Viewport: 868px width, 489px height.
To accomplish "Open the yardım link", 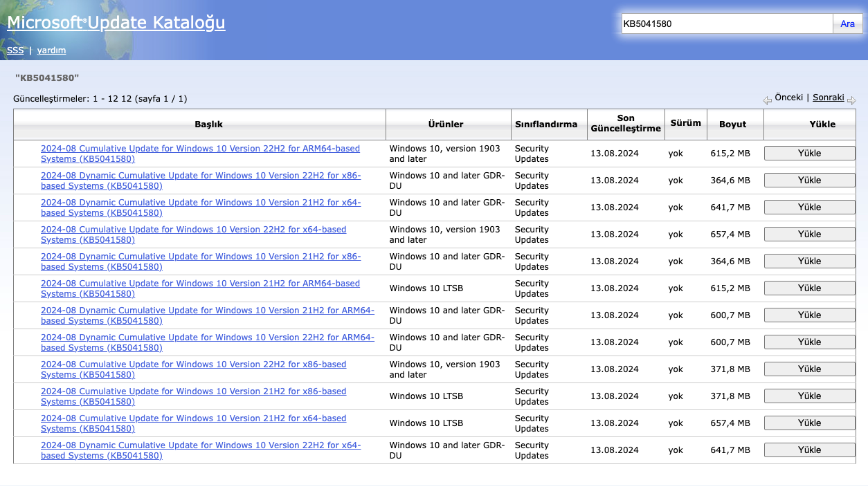I will coord(52,50).
